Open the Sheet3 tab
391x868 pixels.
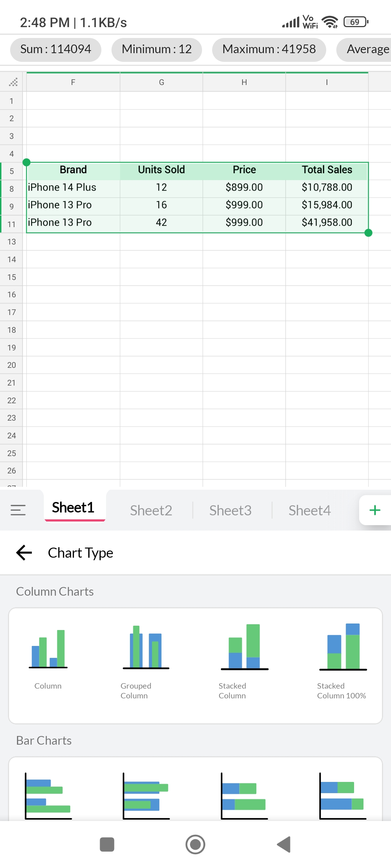click(230, 510)
